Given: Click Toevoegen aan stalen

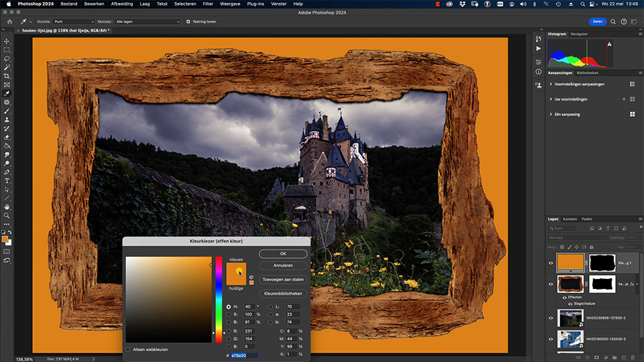Looking at the screenshot, I should click(283, 280).
